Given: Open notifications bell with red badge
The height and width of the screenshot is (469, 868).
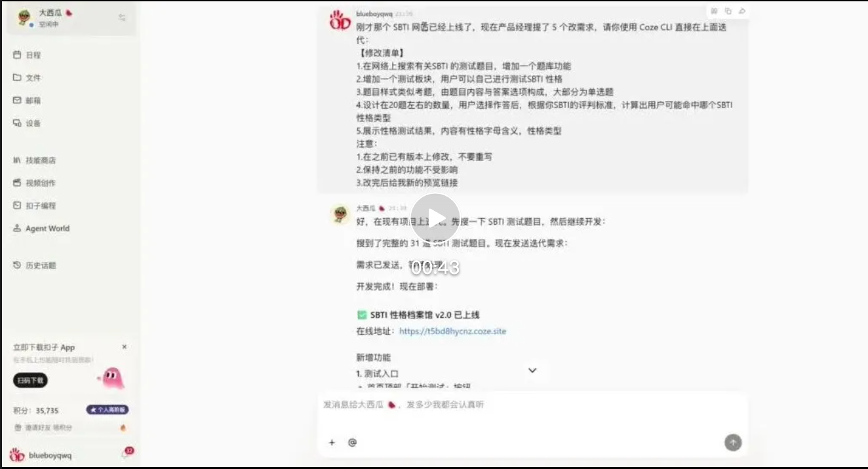Looking at the screenshot, I should pos(126,454).
